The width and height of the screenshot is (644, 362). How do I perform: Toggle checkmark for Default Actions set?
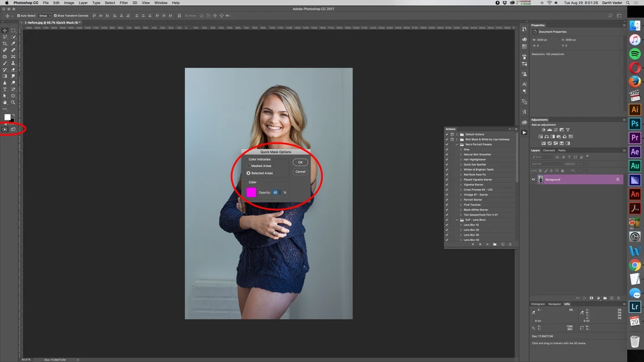[447, 134]
